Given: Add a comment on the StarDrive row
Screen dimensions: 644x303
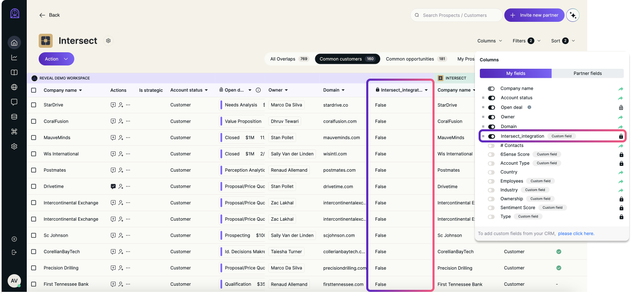Looking at the screenshot, I should pos(113,105).
